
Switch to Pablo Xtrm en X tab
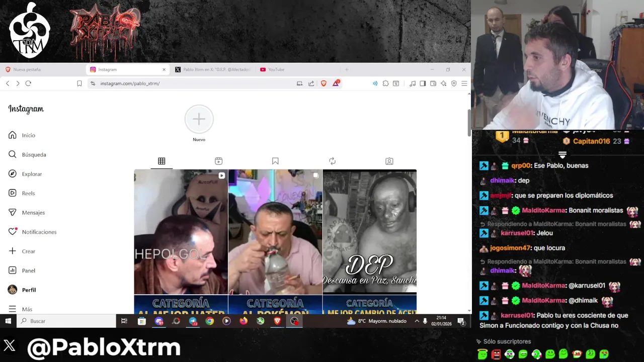(x=213, y=69)
